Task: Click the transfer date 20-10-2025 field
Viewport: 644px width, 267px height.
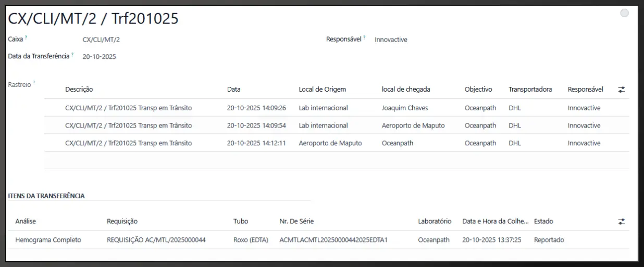Action: pyautogui.click(x=99, y=57)
